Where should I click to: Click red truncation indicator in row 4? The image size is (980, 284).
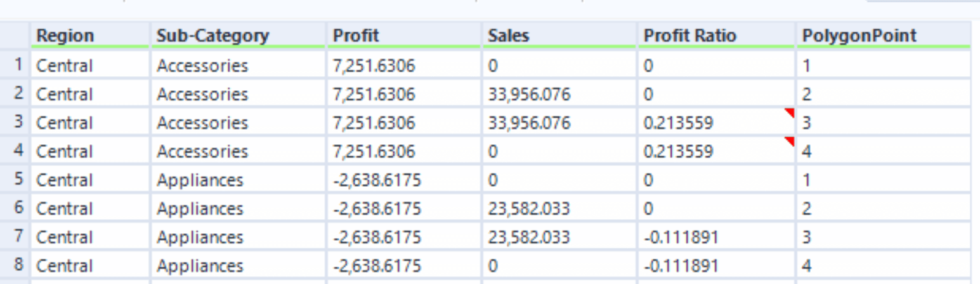790,141
